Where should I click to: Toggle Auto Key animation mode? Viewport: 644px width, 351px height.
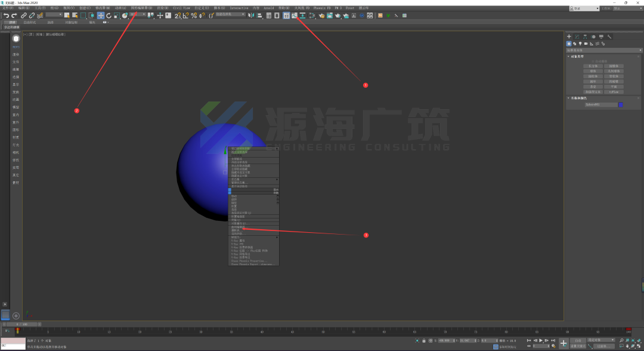[578, 340]
